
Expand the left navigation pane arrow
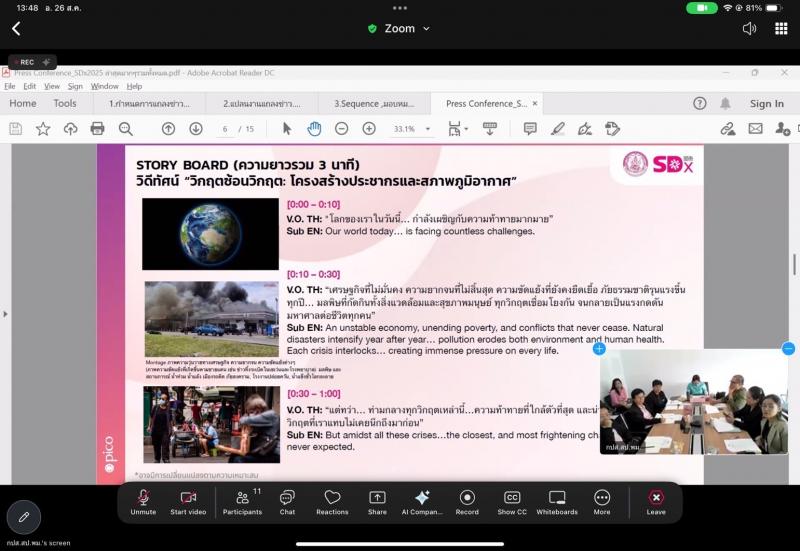[5, 314]
